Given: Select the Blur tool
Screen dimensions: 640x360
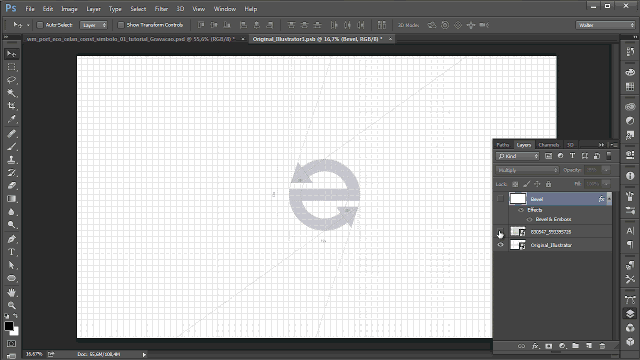Looking at the screenshot, I should [x=11, y=212].
